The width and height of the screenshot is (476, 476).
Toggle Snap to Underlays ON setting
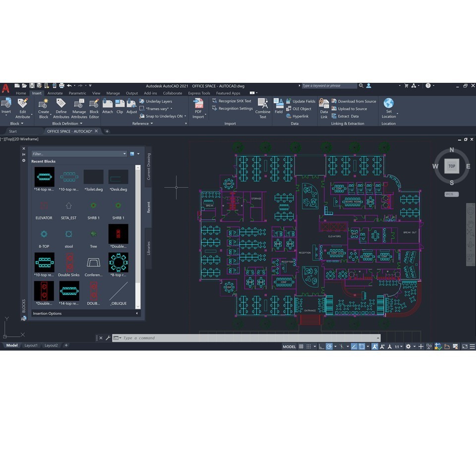[164, 116]
